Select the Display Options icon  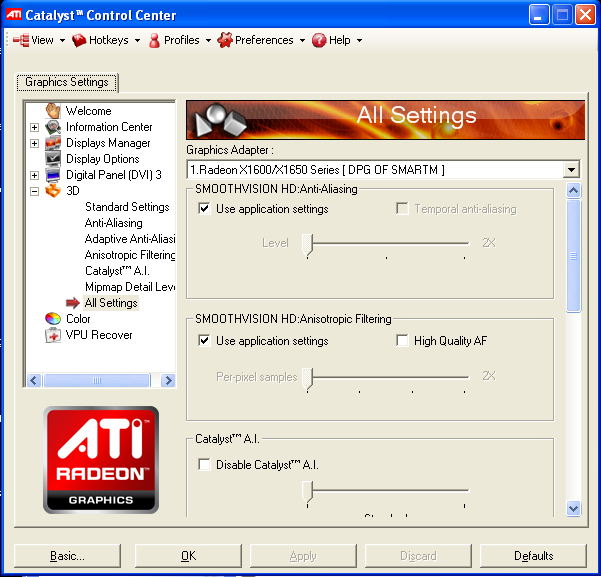[x=53, y=159]
